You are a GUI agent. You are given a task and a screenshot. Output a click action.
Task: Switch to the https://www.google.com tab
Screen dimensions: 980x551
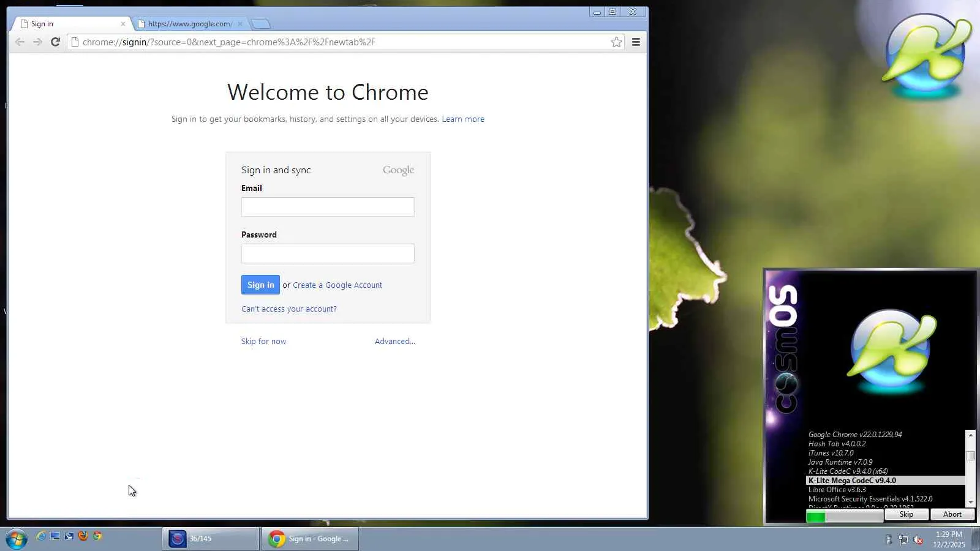190,24
